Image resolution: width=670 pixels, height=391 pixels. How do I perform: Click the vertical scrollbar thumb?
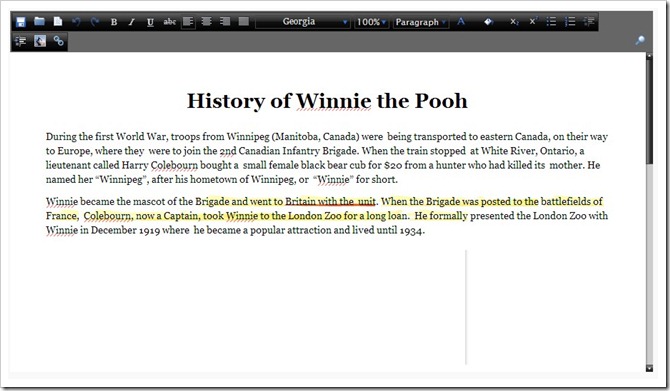pyautogui.click(x=649, y=111)
